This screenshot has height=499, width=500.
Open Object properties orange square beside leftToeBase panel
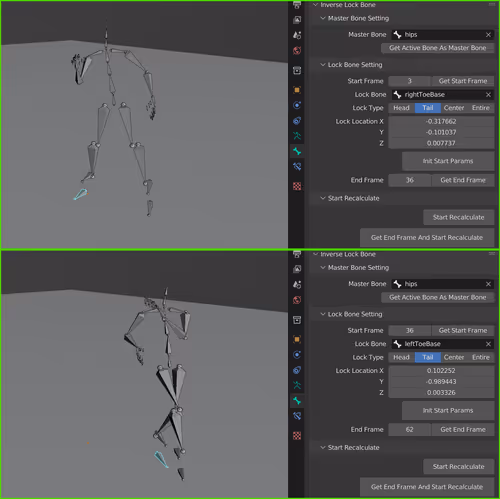pyautogui.click(x=297, y=339)
